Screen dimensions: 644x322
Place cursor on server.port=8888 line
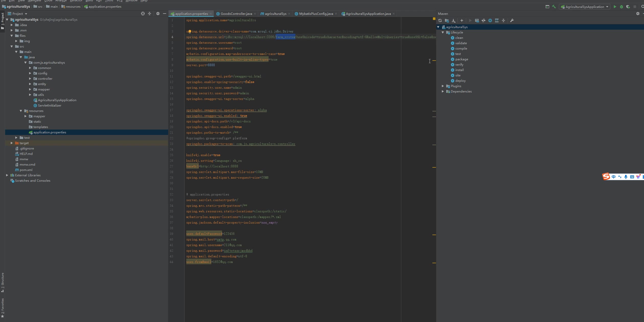pos(201,65)
